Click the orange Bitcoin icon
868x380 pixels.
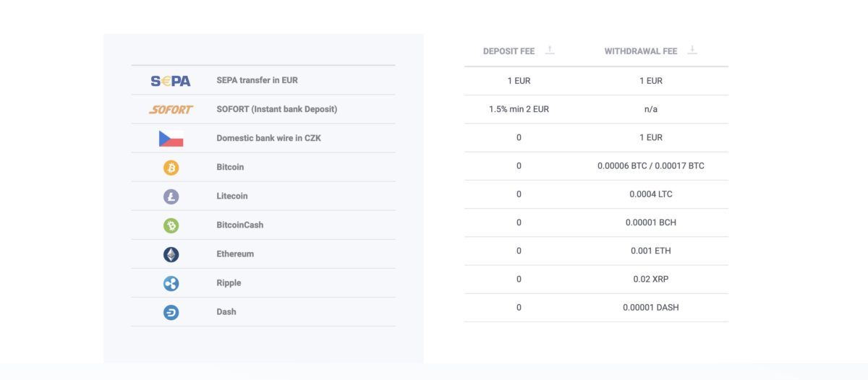[x=171, y=168]
